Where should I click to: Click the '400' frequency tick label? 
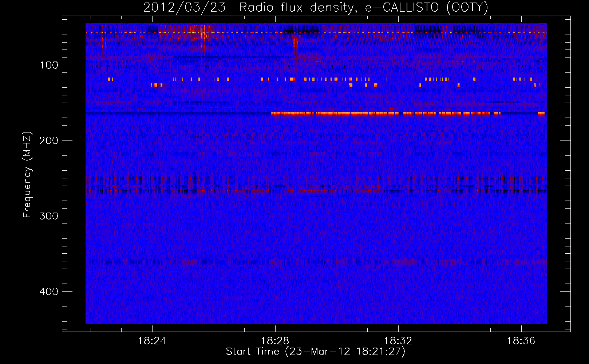coord(49,292)
